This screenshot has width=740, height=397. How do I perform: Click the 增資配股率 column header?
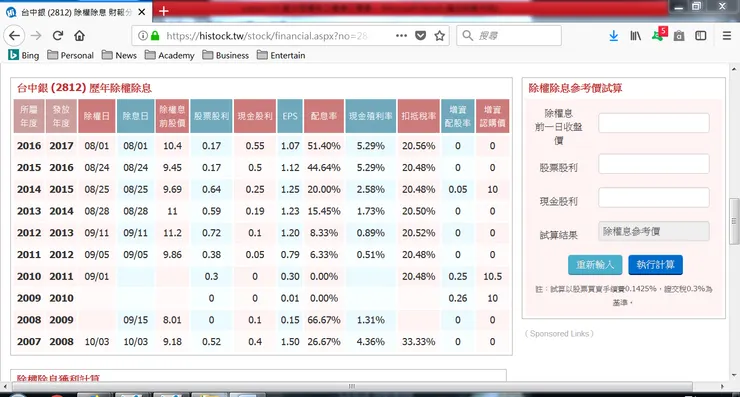458,116
